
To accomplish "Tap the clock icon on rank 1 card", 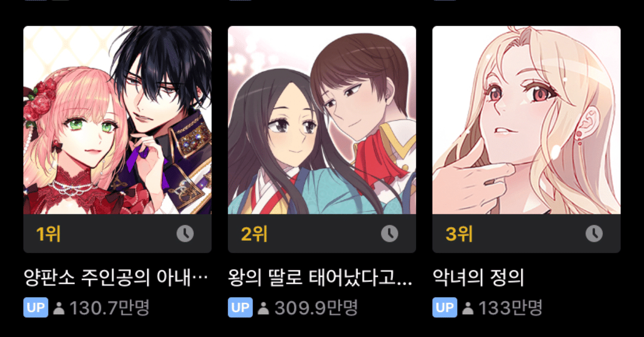I will (185, 233).
